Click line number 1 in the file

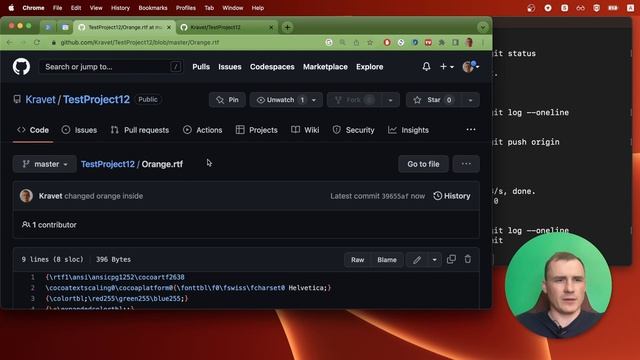click(x=33, y=277)
